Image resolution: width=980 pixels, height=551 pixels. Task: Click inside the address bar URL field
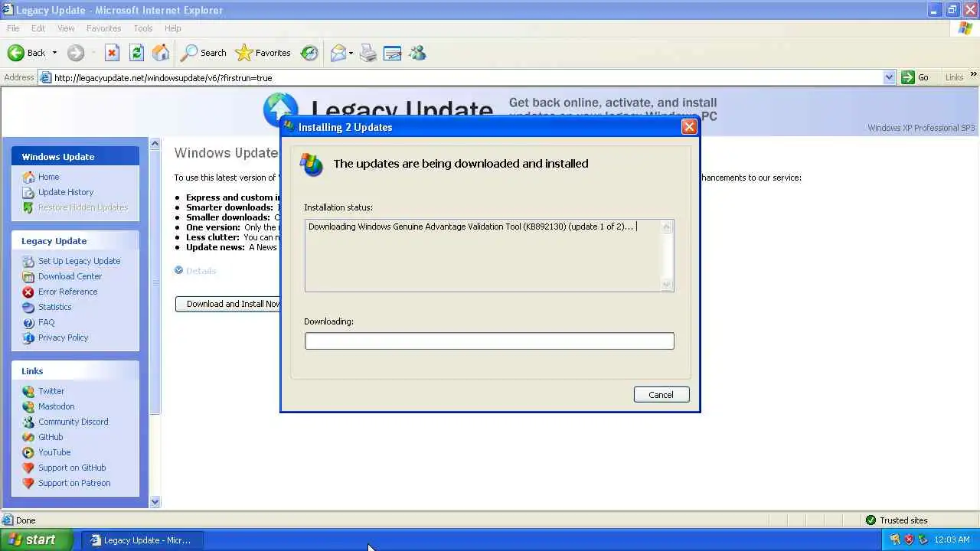coord(467,77)
